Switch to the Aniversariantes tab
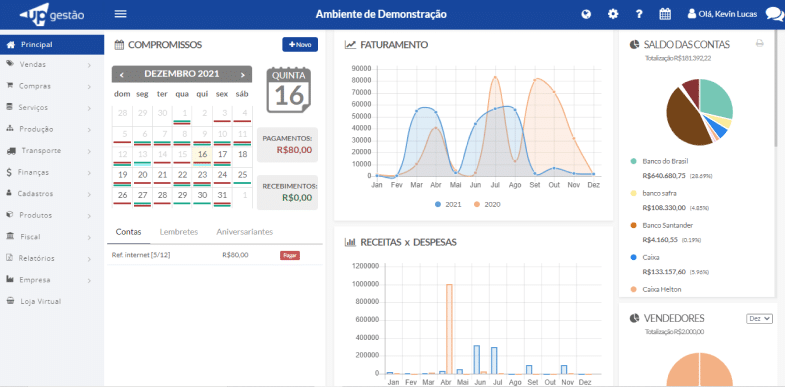The image size is (785, 387). coord(244,232)
